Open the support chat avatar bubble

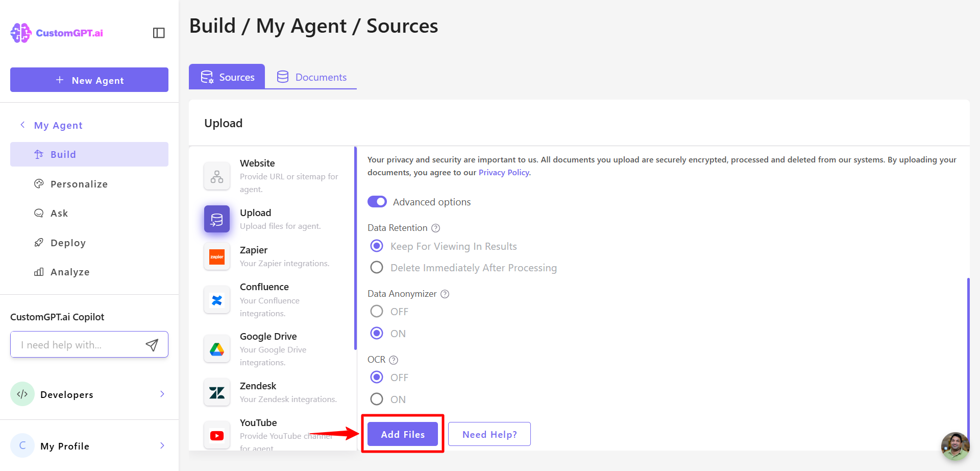955,446
